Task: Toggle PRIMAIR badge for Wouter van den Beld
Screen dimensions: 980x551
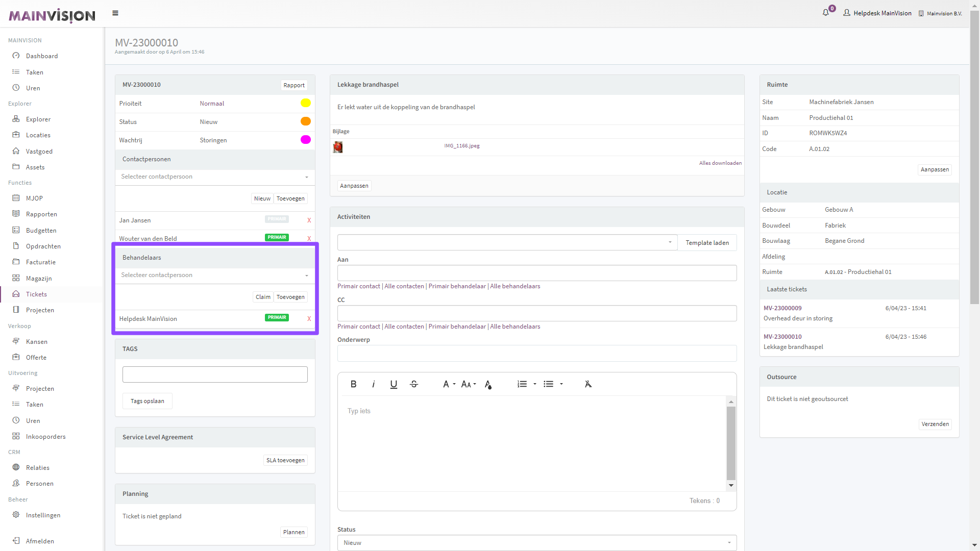Action: tap(277, 238)
